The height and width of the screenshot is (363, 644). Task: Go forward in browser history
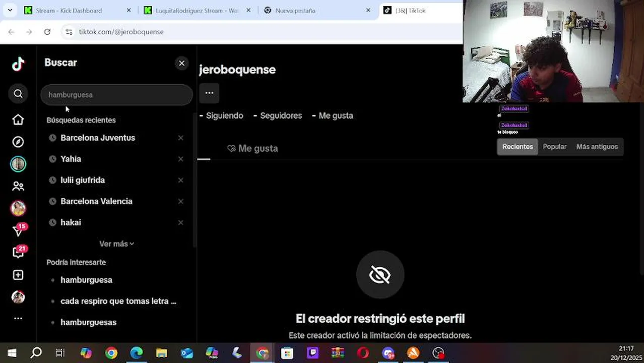tap(29, 32)
